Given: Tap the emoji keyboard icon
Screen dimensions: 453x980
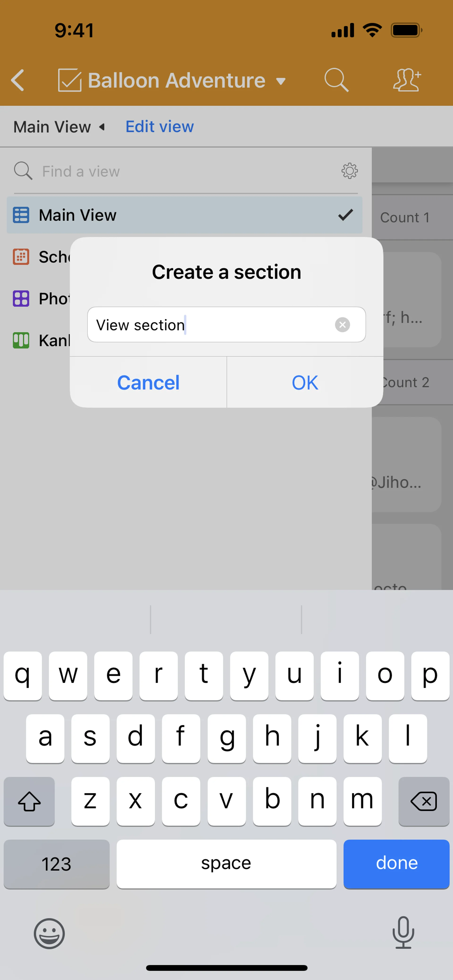Looking at the screenshot, I should (50, 933).
